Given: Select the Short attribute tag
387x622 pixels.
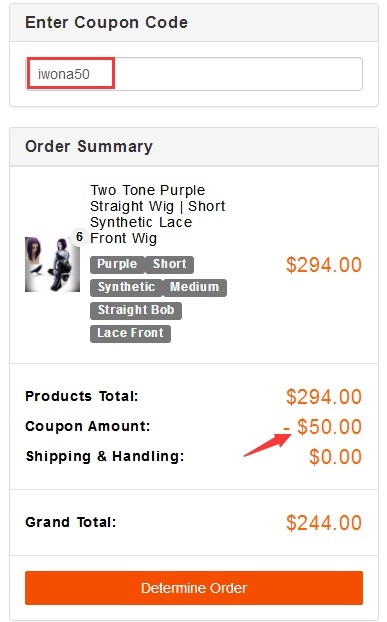Looking at the screenshot, I should pyautogui.click(x=169, y=264).
